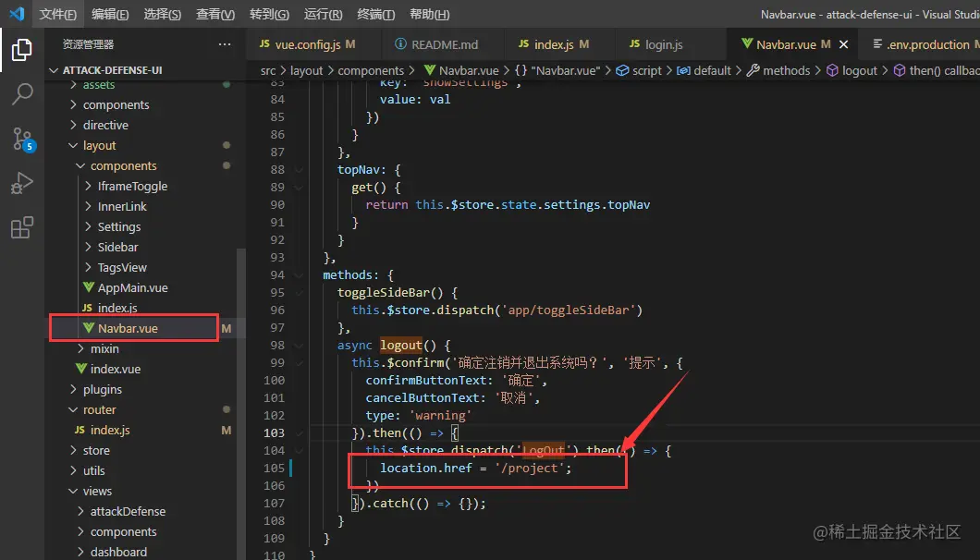Open index.js under router
The height and width of the screenshot is (560, 980).
click(109, 430)
